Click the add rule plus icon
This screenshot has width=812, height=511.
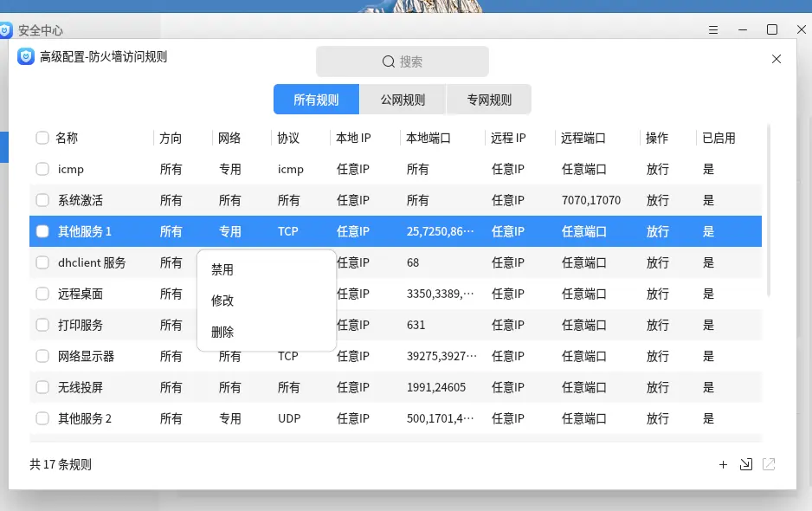click(723, 465)
